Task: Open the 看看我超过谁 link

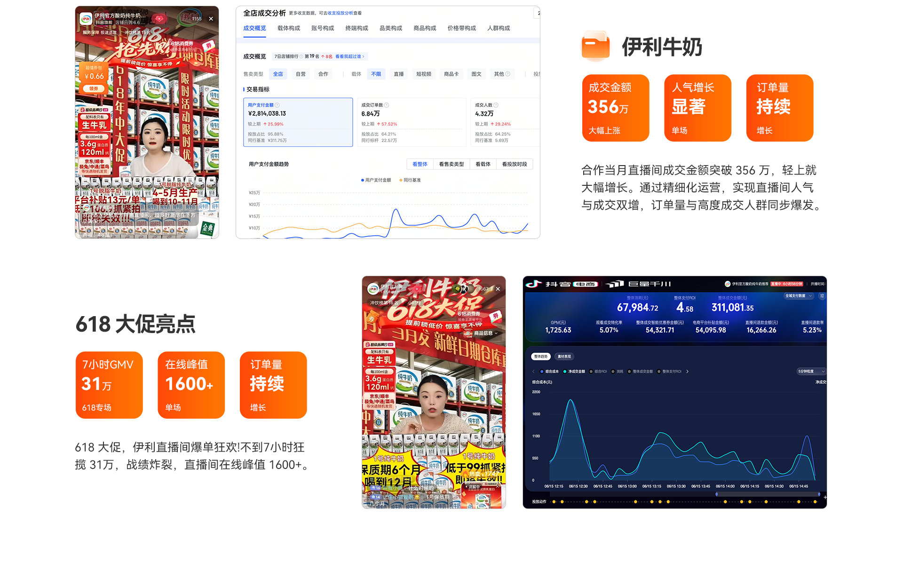Action: [x=349, y=56]
